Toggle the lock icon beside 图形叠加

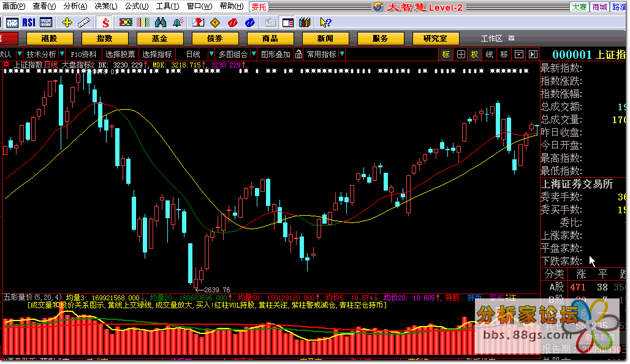coord(298,55)
